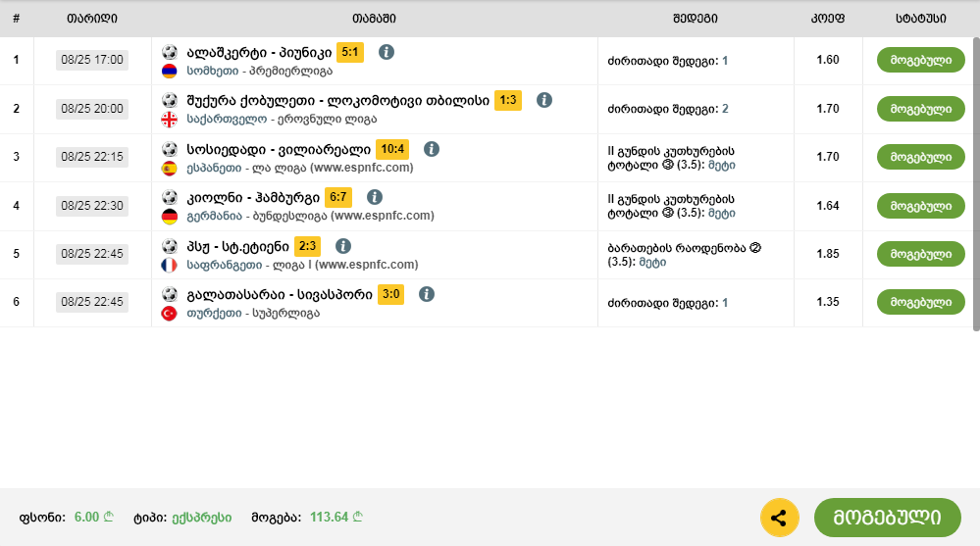Click the 2:3 score badge
This screenshot has width=980, height=546.
click(307, 246)
